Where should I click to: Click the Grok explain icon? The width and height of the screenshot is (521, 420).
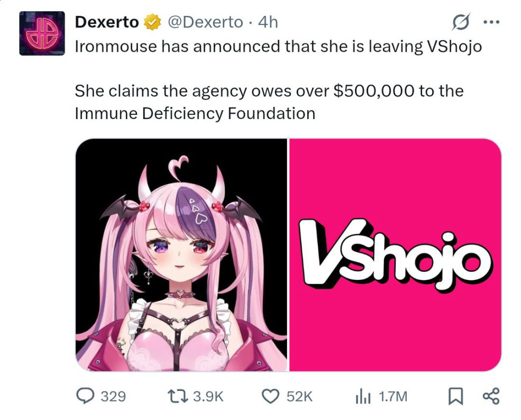click(461, 22)
